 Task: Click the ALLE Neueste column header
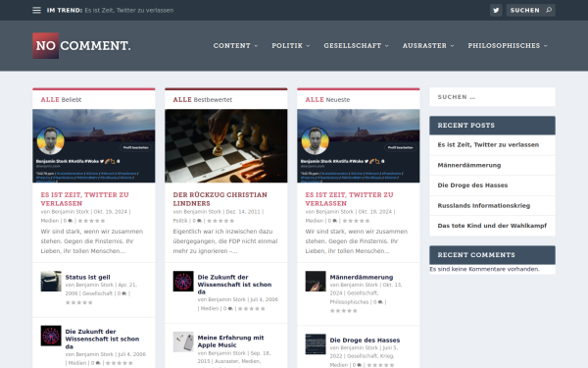pos(327,99)
